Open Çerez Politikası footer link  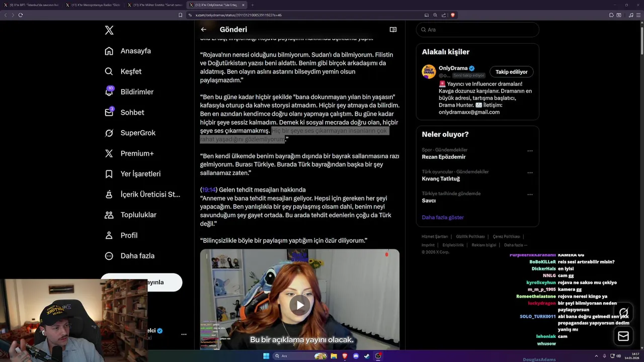pyautogui.click(x=506, y=236)
